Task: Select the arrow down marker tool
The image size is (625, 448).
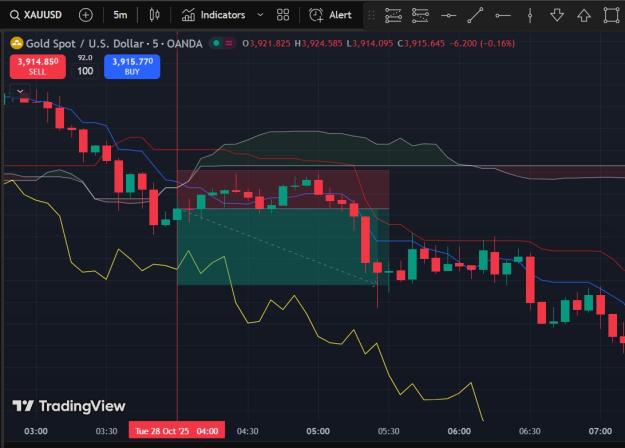Action: pos(557,16)
